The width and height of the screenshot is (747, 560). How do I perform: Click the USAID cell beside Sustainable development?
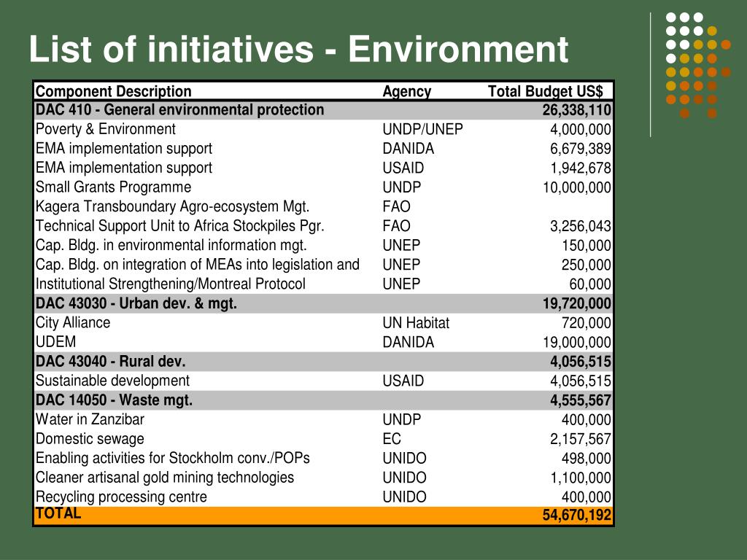pyautogui.click(x=403, y=381)
